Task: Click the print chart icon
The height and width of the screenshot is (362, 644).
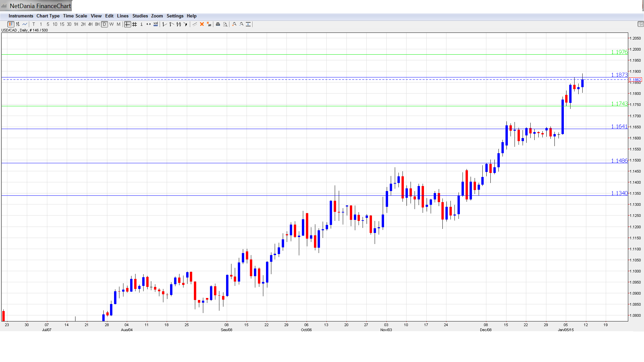Action: (218, 24)
